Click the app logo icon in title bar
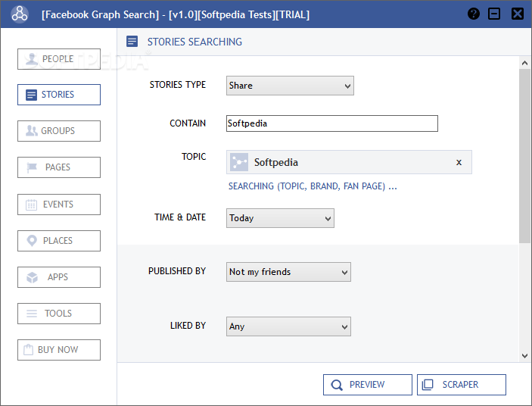The width and height of the screenshot is (532, 406). (20, 14)
